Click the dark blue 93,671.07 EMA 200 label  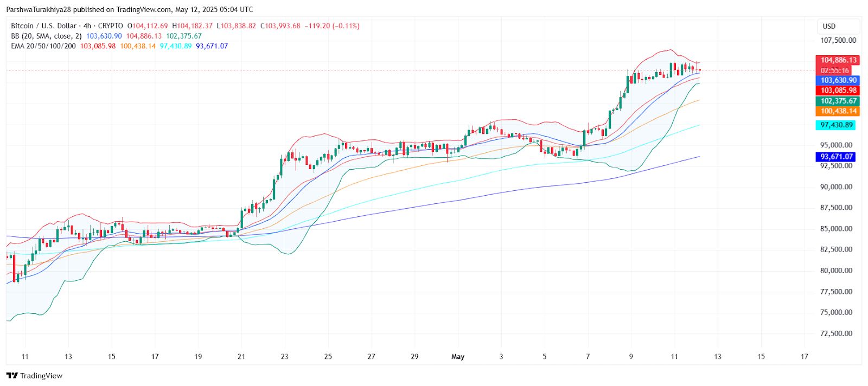837,157
